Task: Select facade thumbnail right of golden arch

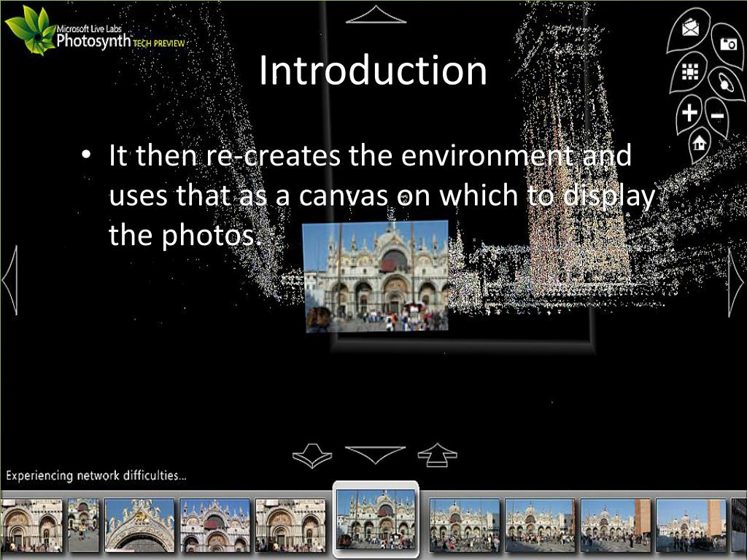Action: (x=215, y=525)
